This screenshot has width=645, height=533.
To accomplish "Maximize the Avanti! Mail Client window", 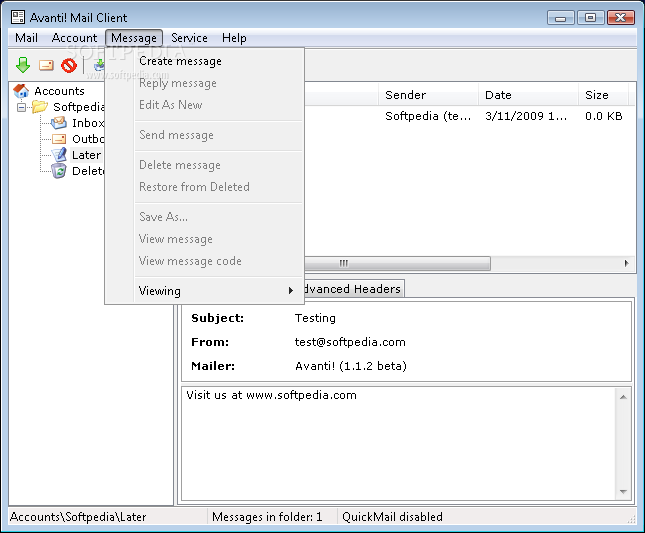I will pyautogui.click(x=590, y=18).
